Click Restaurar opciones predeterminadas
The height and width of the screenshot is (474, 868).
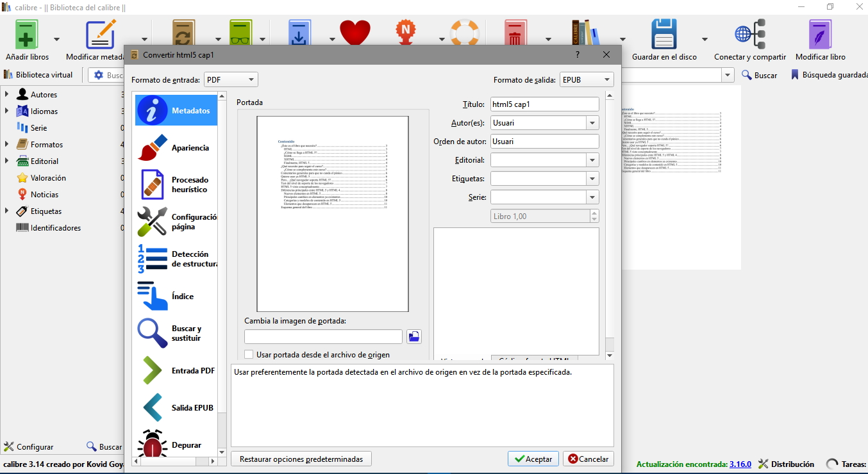coord(301,459)
